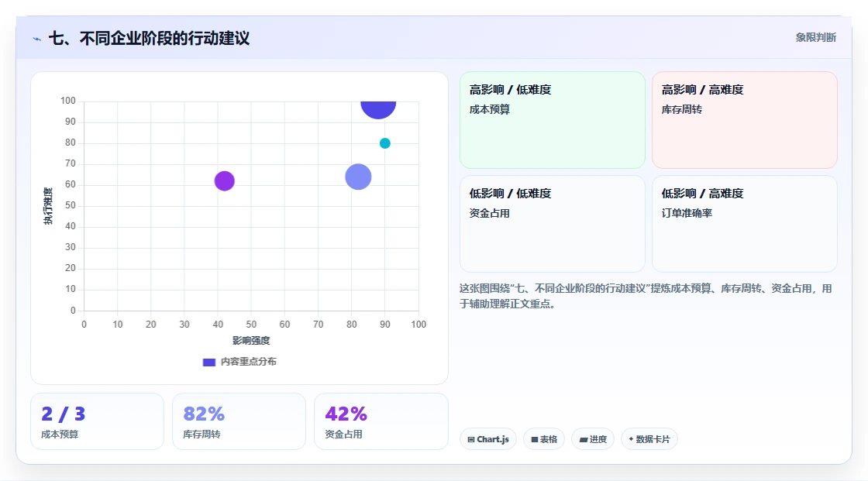Click the 执行难度 y-axis label
868x481 pixels.
pyautogui.click(x=48, y=206)
